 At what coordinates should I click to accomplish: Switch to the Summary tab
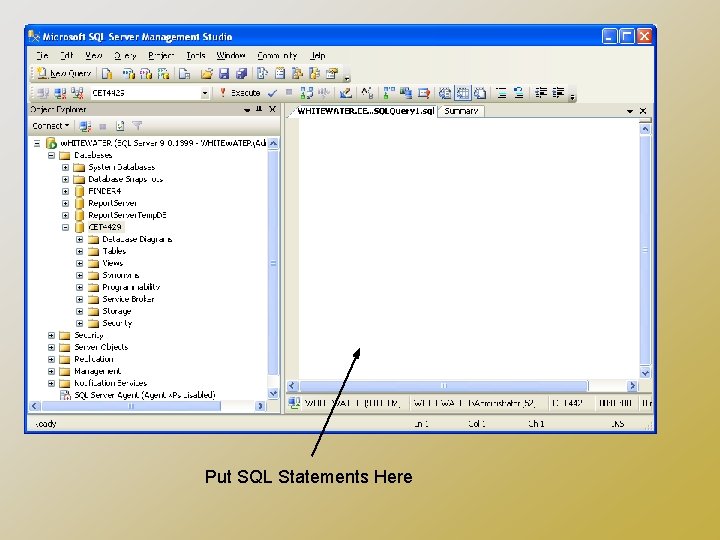coord(461,111)
